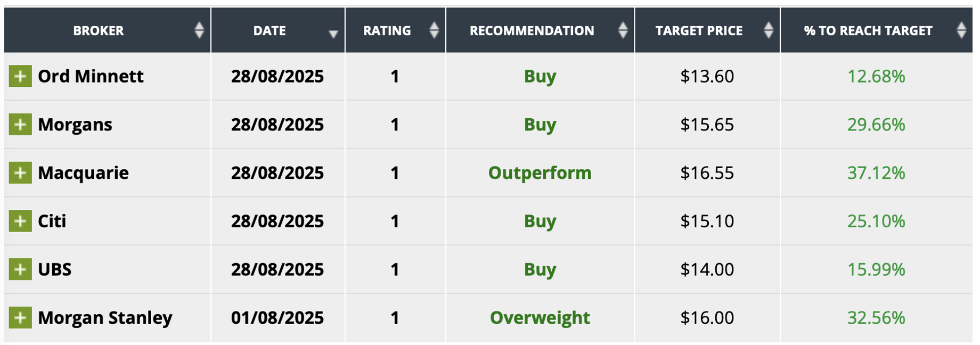
Task: Select the Morgan Stanley Overweight recommendation
Action: (540, 318)
